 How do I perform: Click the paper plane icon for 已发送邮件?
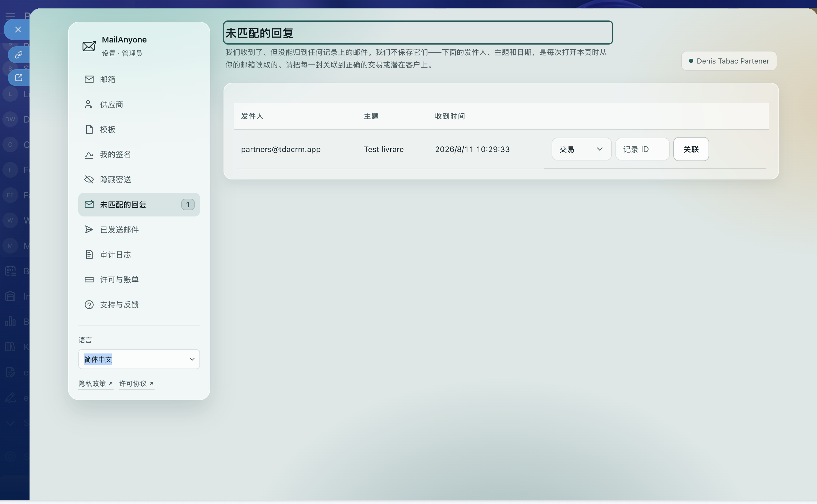point(89,229)
